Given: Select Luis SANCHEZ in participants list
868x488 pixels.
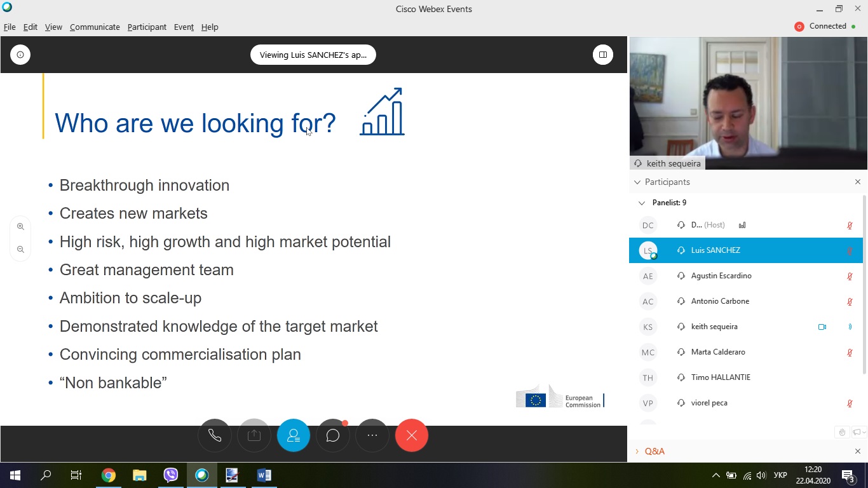Looking at the screenshot, I should point(746,250).
